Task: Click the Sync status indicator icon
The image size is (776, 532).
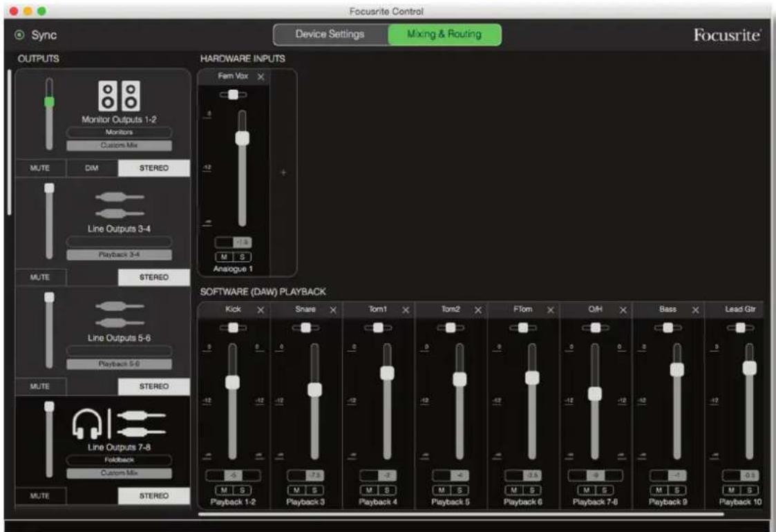Action: pos(19,35)
